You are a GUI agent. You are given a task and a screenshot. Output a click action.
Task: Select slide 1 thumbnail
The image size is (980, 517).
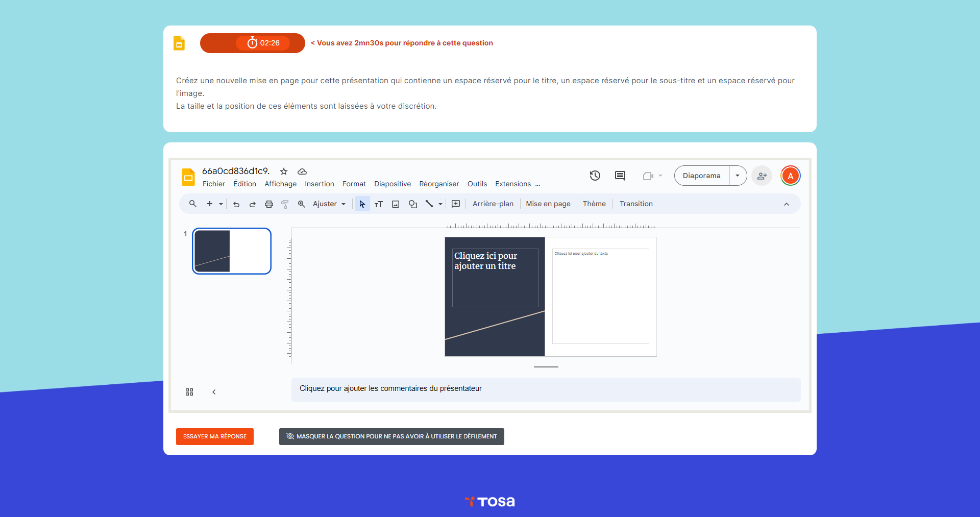[232, 251]
